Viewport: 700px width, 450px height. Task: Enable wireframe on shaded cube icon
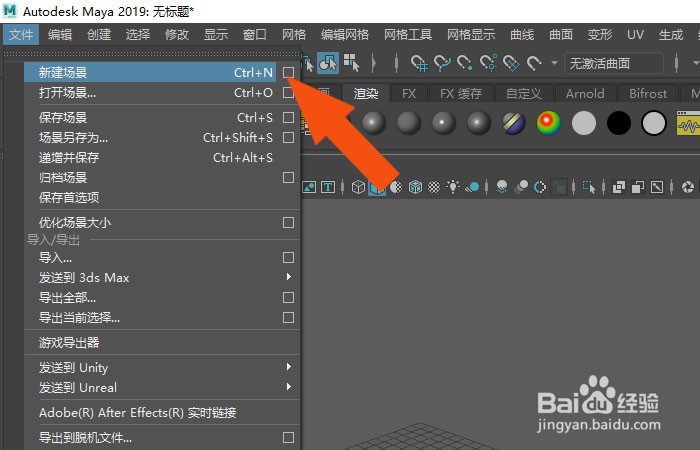pyautogui.click(x=415, y=187)
